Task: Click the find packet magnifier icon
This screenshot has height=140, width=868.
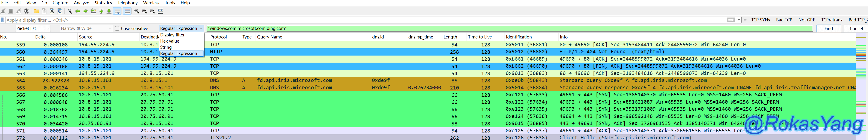Action: [70, 11]
